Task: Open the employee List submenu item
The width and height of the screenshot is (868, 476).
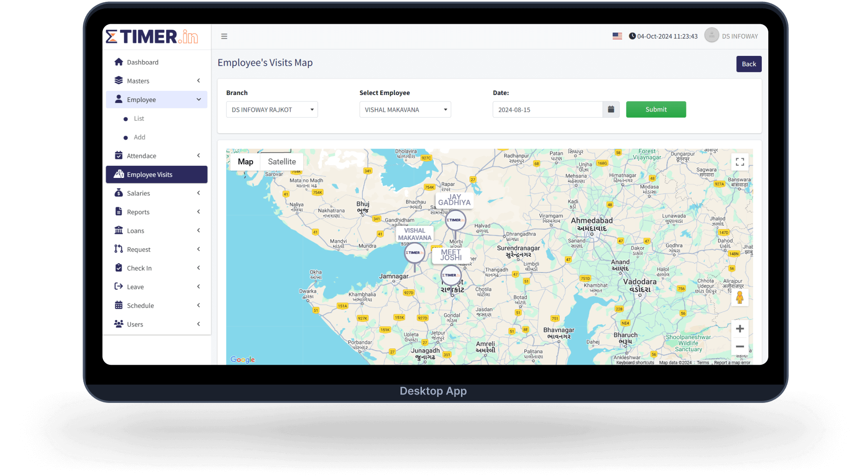Action: pyautogui.click(x=139, y=119)
